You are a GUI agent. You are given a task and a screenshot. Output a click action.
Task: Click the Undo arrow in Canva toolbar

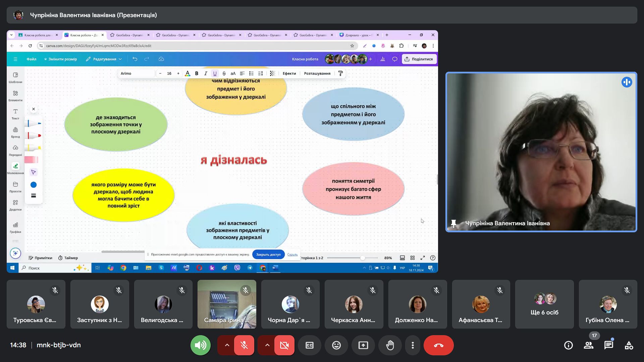pos(135,59)
